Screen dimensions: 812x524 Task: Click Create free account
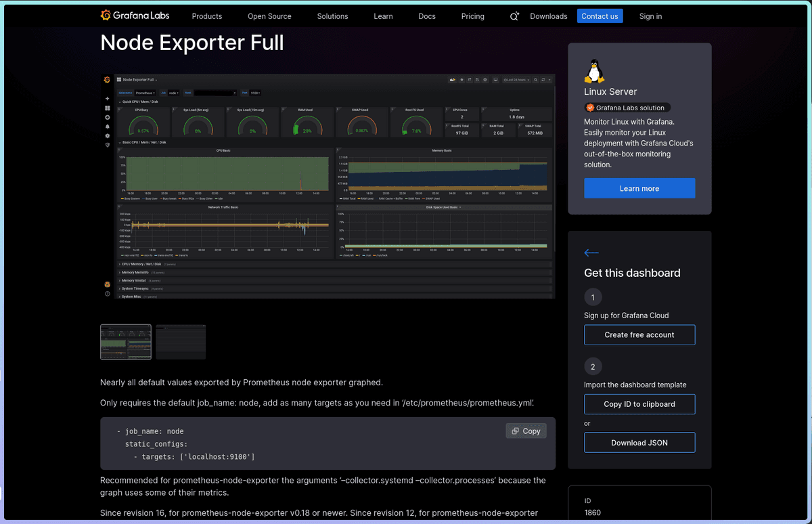click(x=639, y=334)
